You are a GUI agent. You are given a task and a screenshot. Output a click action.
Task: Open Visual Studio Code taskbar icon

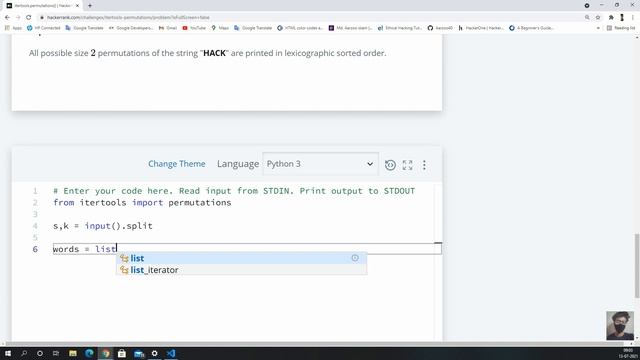pos(171,353)
